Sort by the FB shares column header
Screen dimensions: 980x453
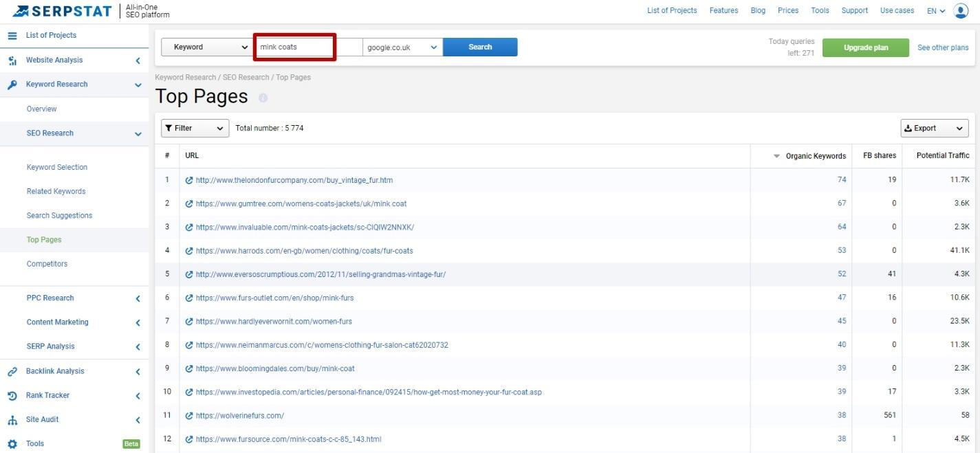[880, 156]
